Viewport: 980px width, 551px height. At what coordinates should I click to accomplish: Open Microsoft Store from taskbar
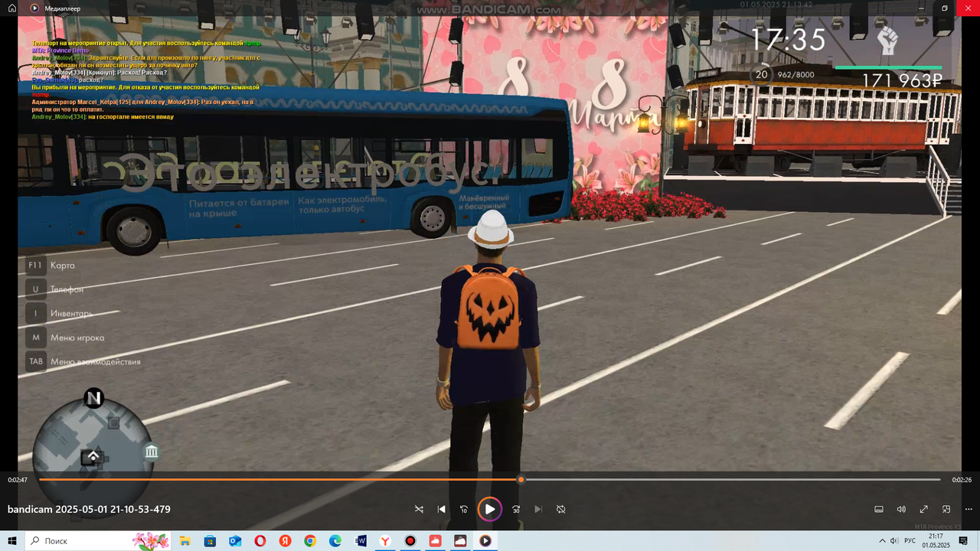[x=210, y=540]
